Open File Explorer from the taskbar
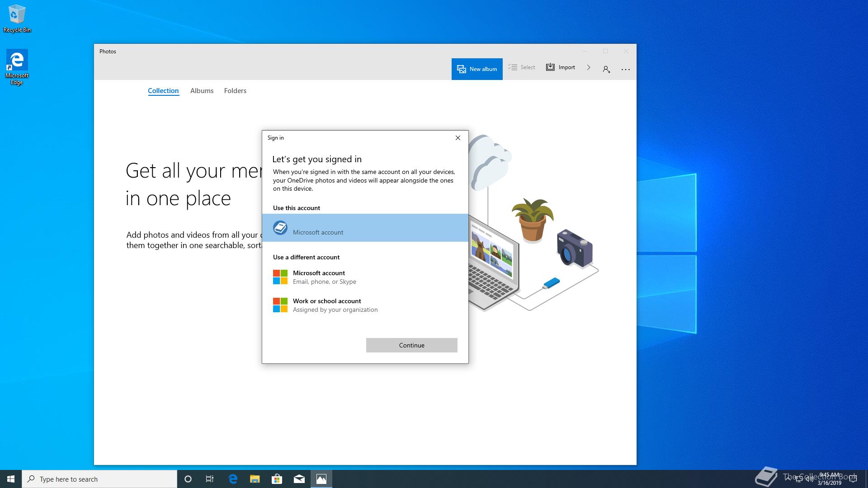 [255, 479]
